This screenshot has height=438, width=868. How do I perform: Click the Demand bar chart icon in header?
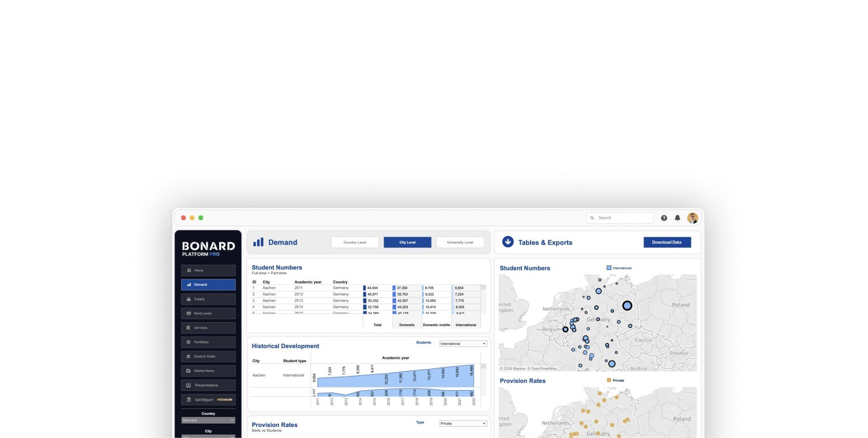pyautogui.click(x=258, y=242)
